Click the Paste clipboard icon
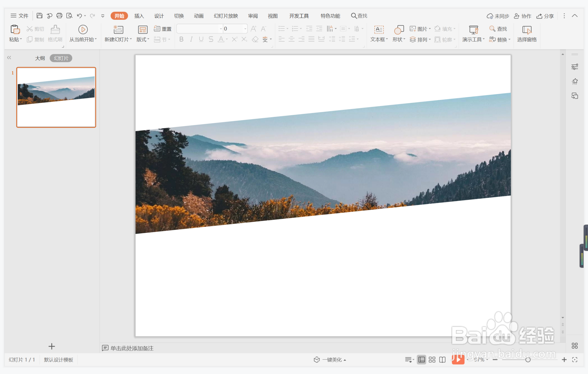588x374 pixels. coord(15,29)
